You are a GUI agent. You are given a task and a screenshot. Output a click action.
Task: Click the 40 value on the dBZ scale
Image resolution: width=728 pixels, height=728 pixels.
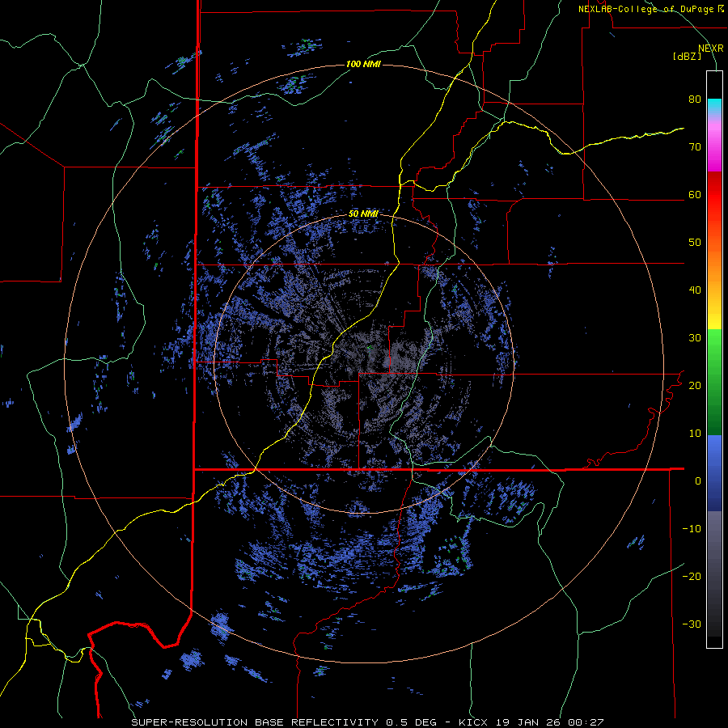[x=695, y=290]
